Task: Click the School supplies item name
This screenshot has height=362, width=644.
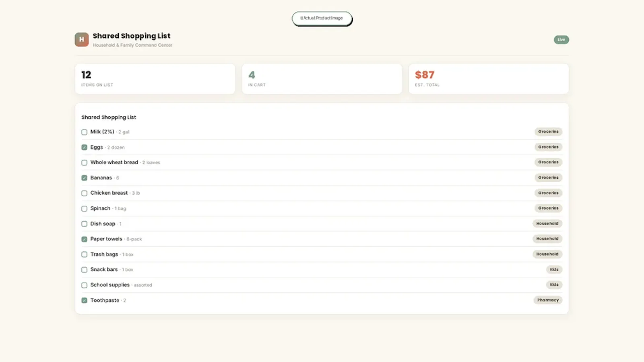Action: pos(110,285)
